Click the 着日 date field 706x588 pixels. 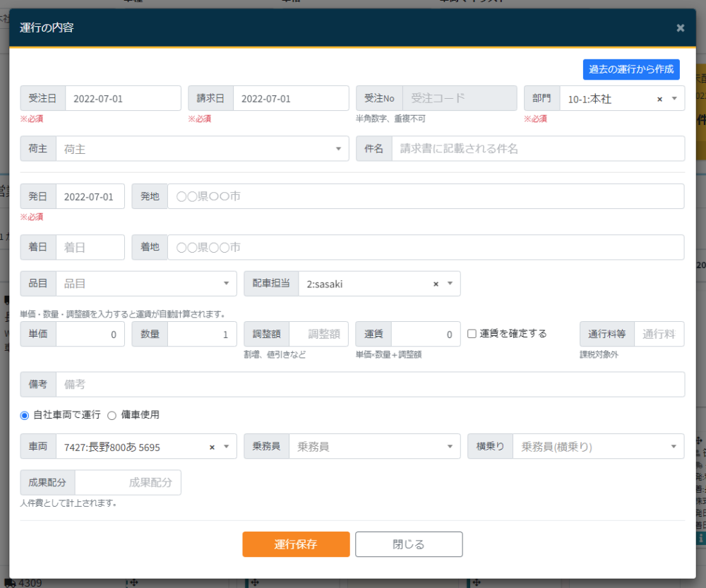click(x=90, y=247)
